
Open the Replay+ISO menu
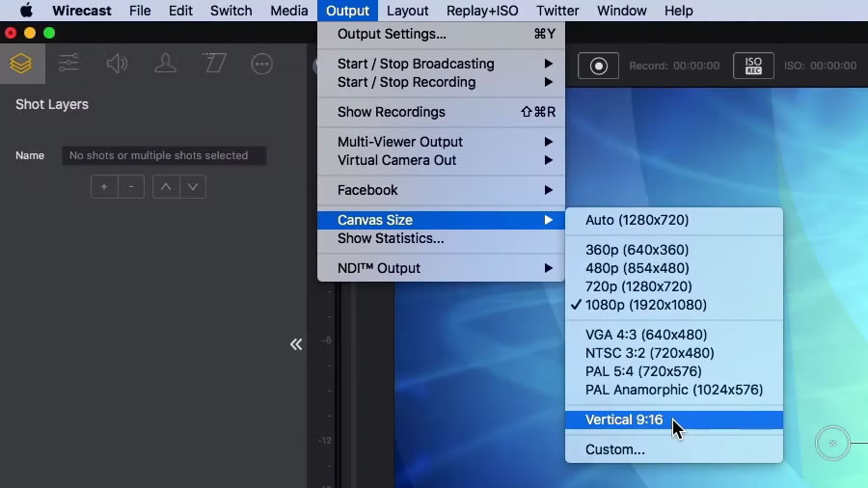[x=482, y=11]
